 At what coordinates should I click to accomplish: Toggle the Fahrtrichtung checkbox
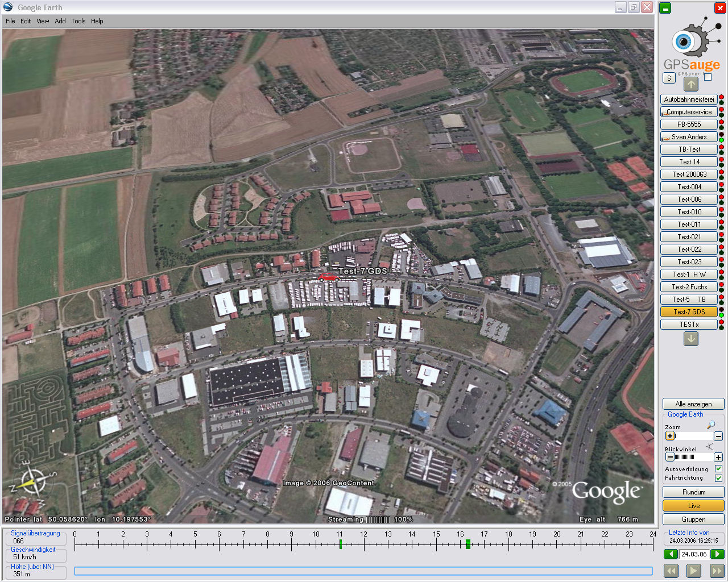[718, 478]
